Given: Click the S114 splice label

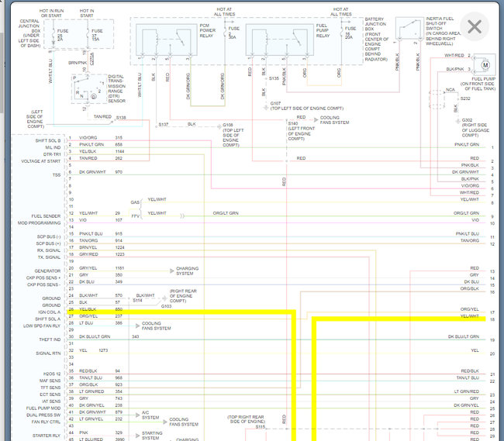Looking at the screenshot, I should point(137,300).
